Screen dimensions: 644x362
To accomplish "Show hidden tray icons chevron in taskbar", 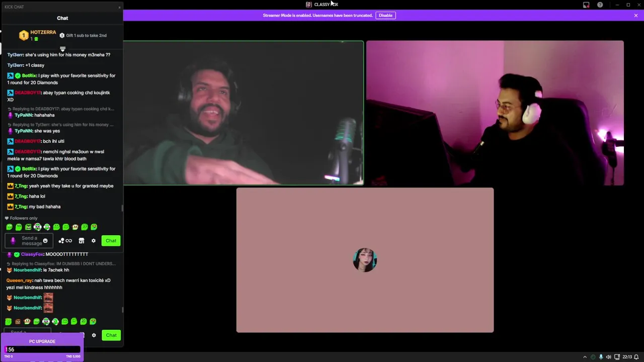I will (585, 357).
